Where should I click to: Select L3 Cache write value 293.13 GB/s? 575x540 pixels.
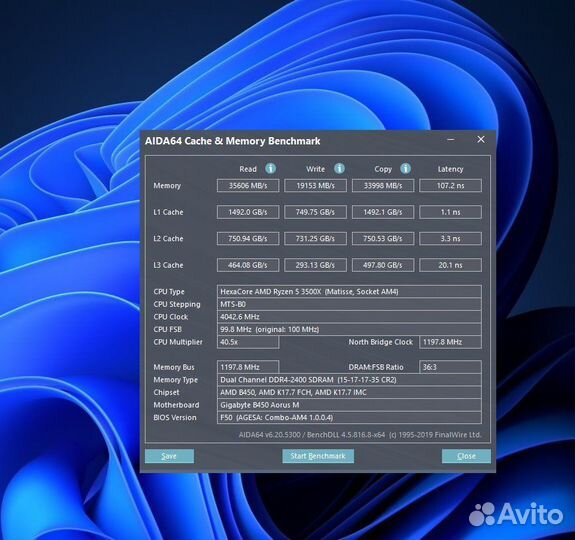click(315, 265)
